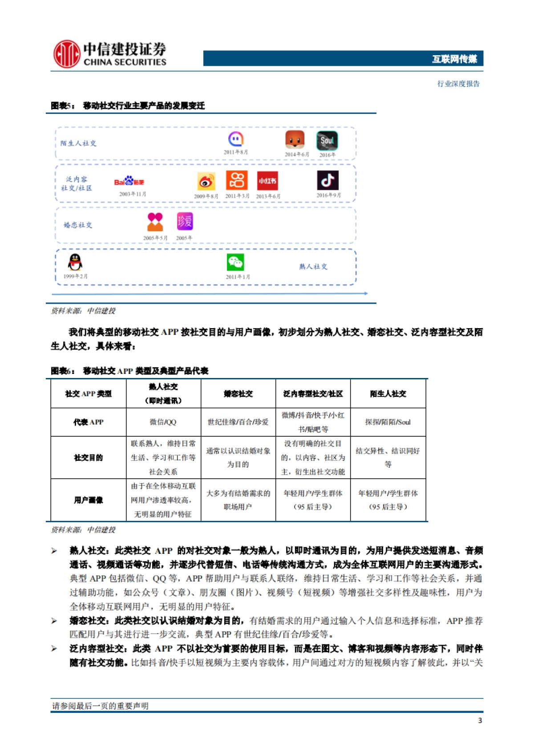The height and width of the screenshot is (756, 534).
Task: Click the 资料来源 note under the chart
Action: [x=83, y=311]
